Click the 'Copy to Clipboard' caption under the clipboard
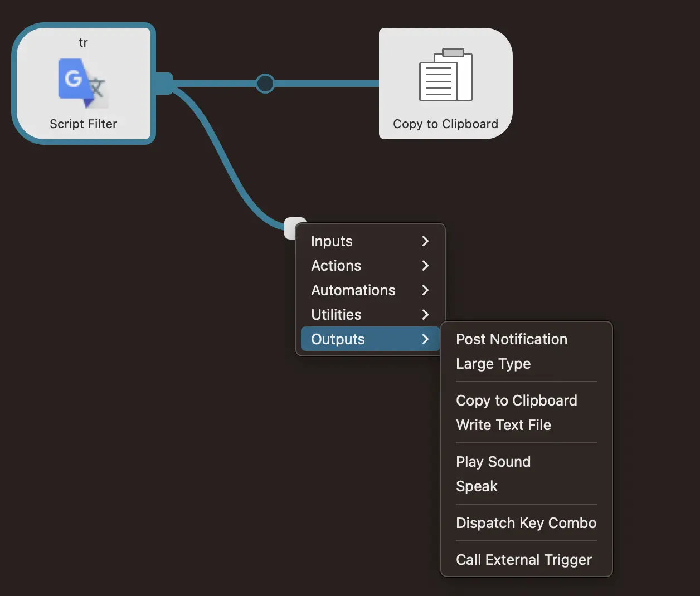The width and height of the screenshot is (700, 596). 445,124
